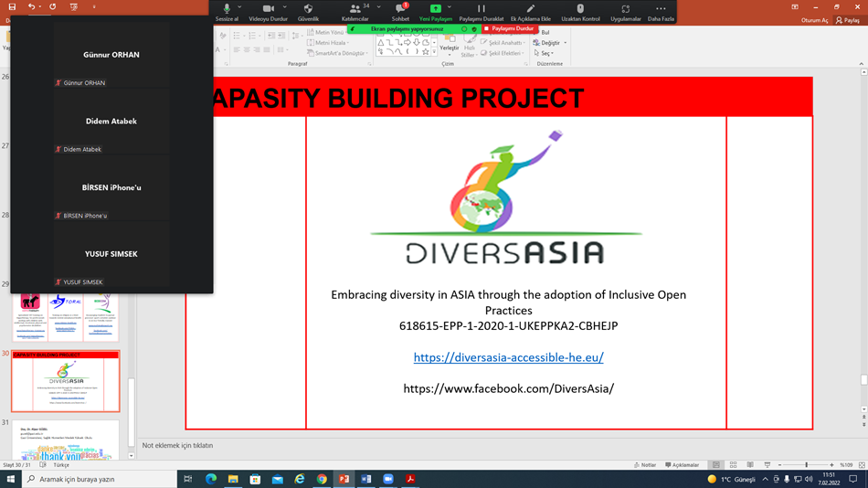Open the Güvenlik shield icon

(x=308, y=9)
